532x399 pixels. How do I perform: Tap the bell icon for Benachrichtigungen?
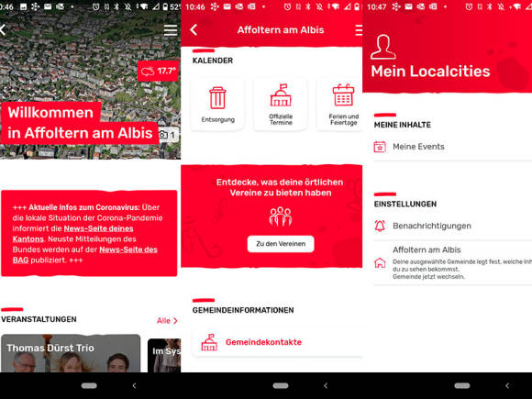(380, 226)
